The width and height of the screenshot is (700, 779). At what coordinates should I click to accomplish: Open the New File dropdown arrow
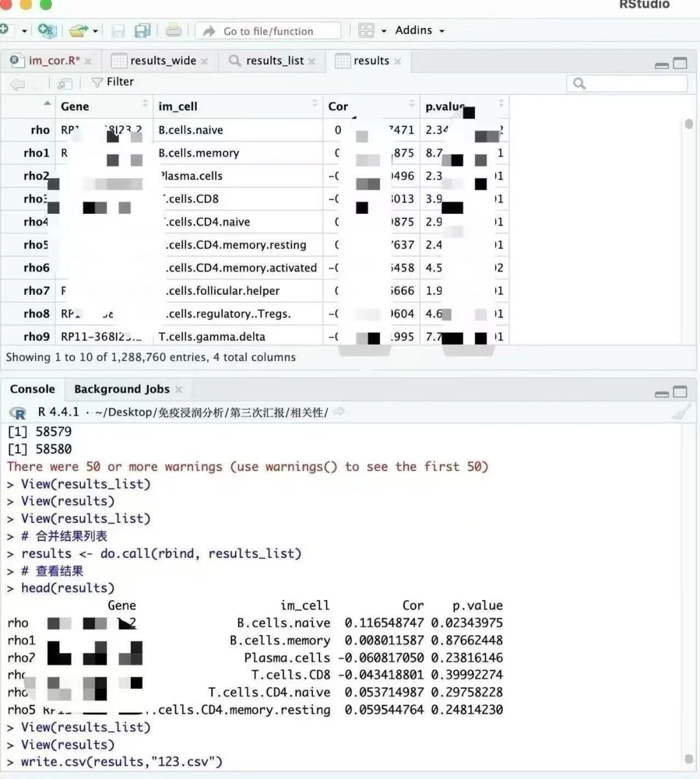coord(25,30)
